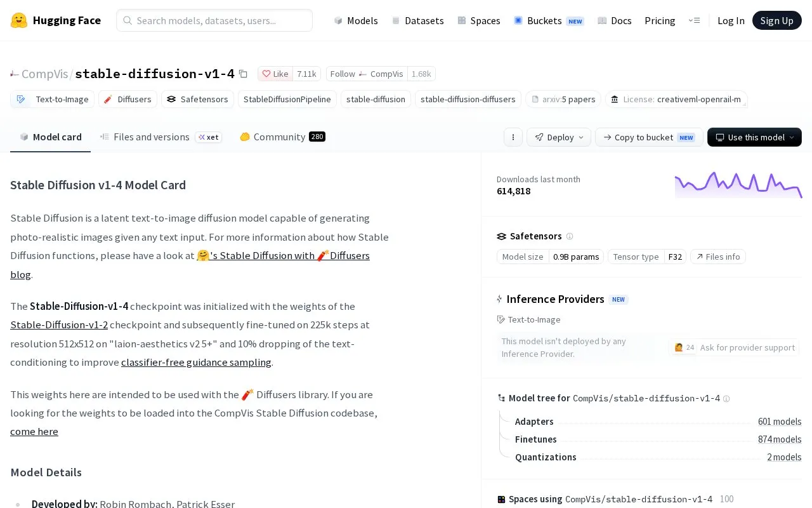Screen dimensions: 812x508
Task: Switch to Files and versions tab
Action: tap(160, 137)
